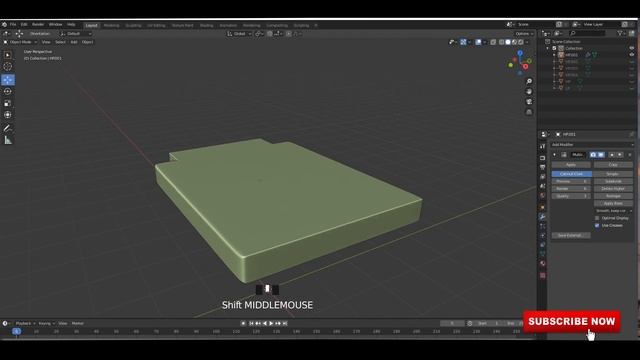Viewport: 640px width, 360px height.
Task: Open the viewport Options dropdown
Action: (x=524, y=34)
